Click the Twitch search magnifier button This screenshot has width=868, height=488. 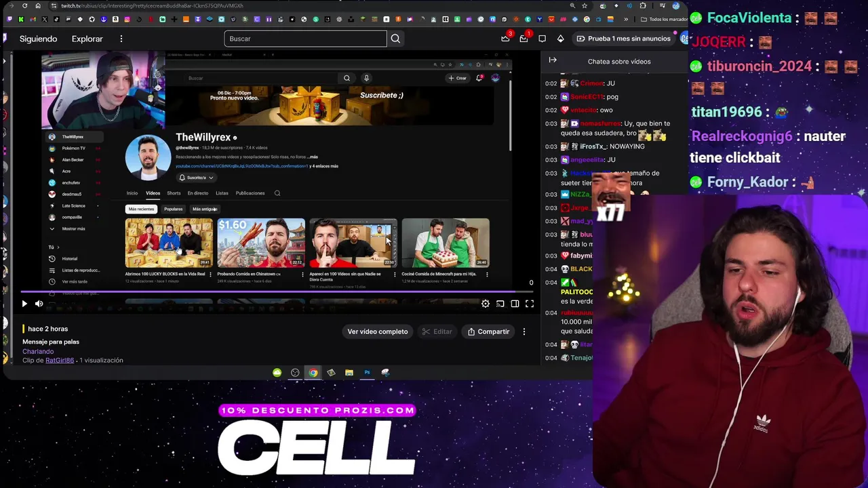[395, 39]
